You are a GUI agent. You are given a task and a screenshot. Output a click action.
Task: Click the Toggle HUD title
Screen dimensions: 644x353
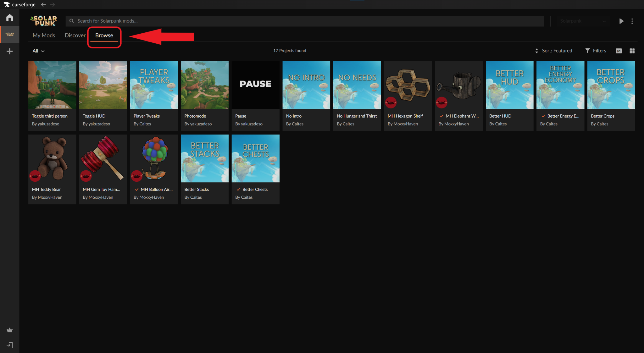point(94,116)
